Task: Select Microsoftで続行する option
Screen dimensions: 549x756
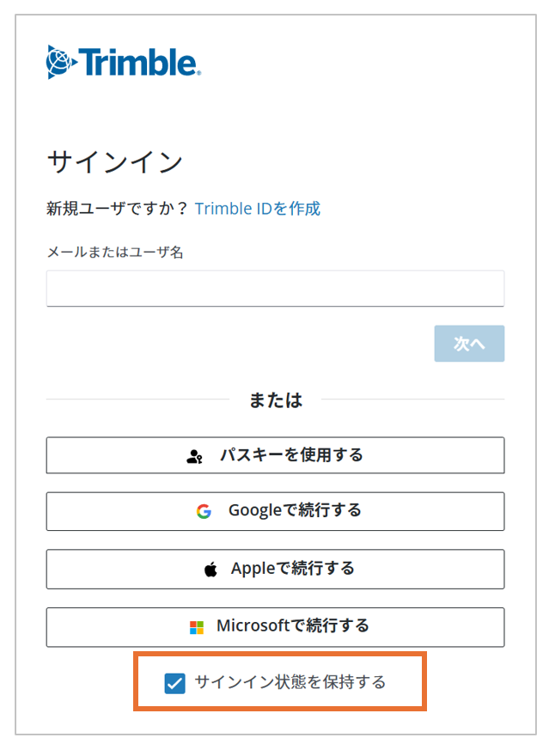Action: coord(275,627)
